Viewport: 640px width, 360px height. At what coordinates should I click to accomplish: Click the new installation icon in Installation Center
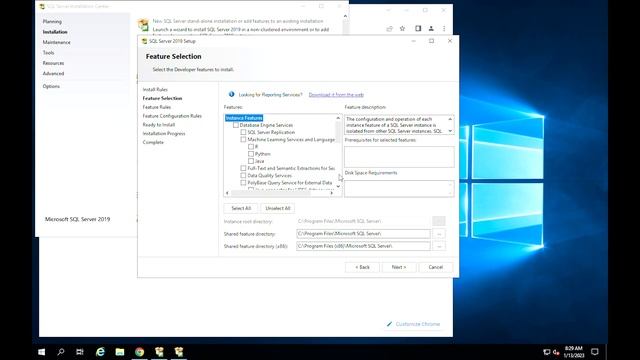tap(143, 25)
